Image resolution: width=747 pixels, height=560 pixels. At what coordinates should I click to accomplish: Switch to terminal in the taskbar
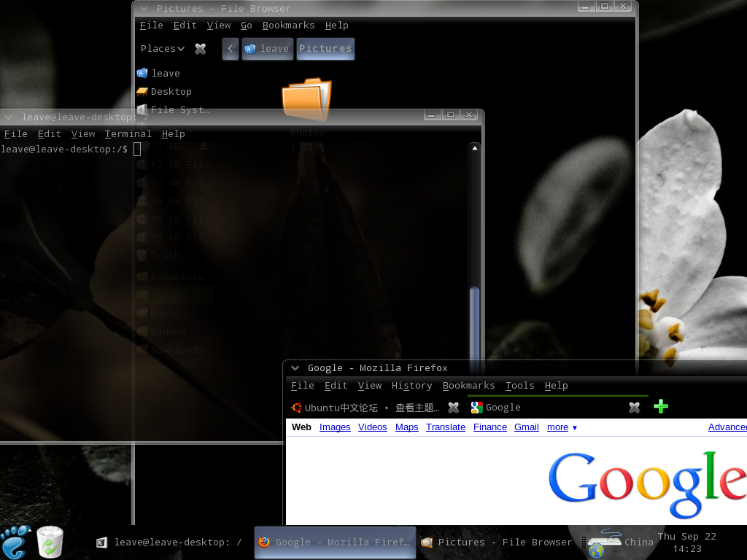pyautogui.click(x=169, y=542)
